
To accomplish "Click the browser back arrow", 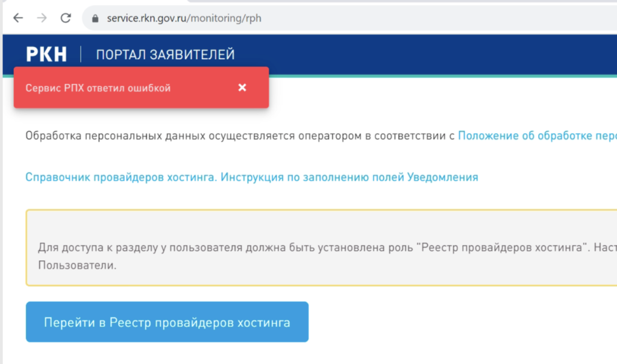I will [x=18, y=18].
